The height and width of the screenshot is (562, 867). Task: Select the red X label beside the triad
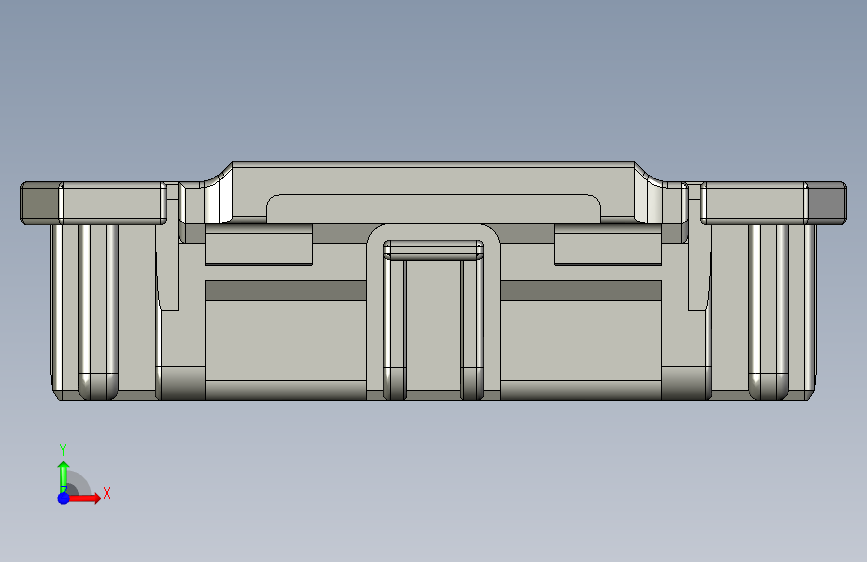click(x=107, y=493)
